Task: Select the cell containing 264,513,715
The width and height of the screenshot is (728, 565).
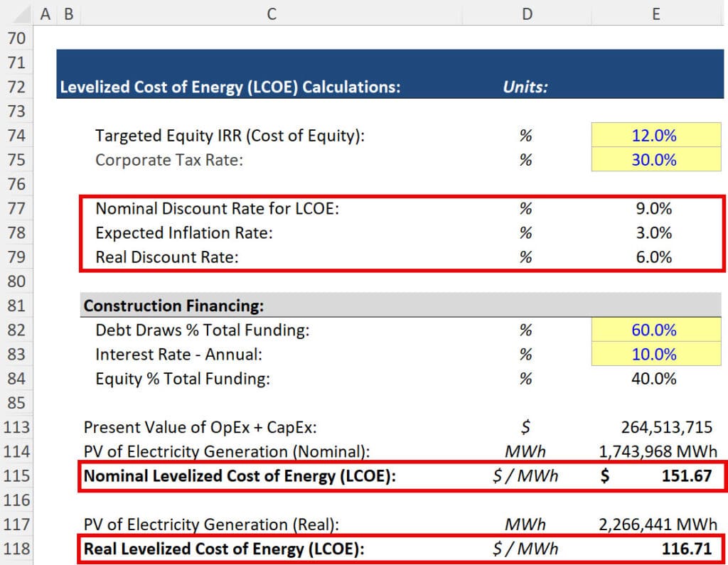Action: [654, 427]
